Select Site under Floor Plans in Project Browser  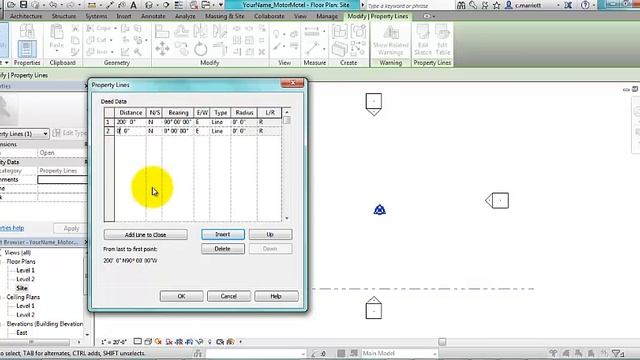pyautogui.click(x=22, y=288)
